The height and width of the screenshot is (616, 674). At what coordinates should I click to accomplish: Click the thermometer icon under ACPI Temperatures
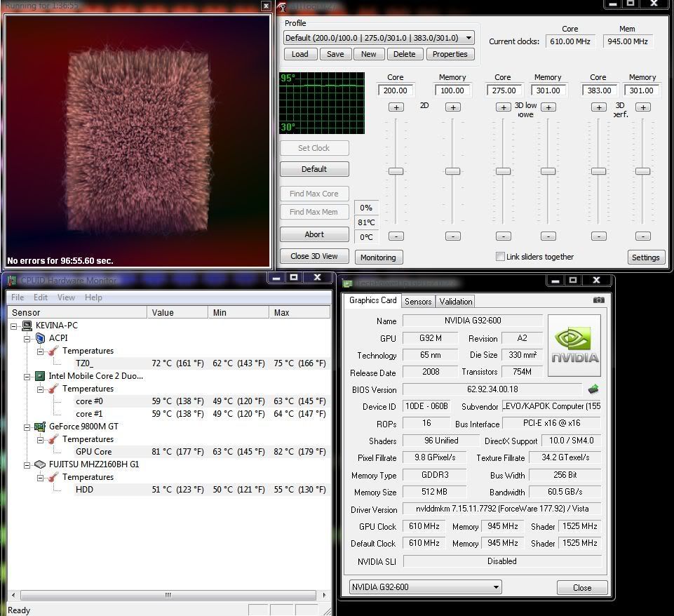53,351
